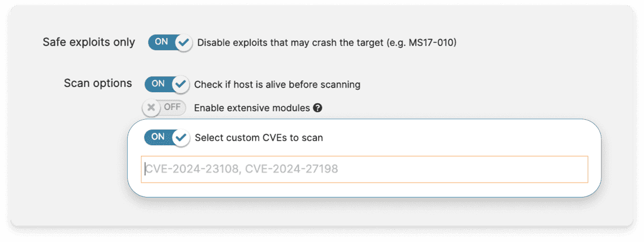The width and height of the screenshot is (644, 242).
Task: Focus the custom CVEs input field
Action: pyautogui.click(x=364, y=169)
